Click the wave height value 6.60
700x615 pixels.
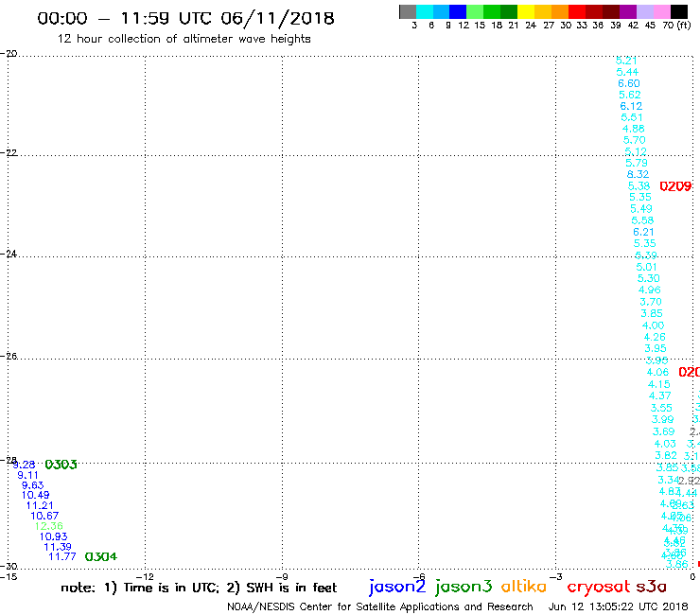628,83
